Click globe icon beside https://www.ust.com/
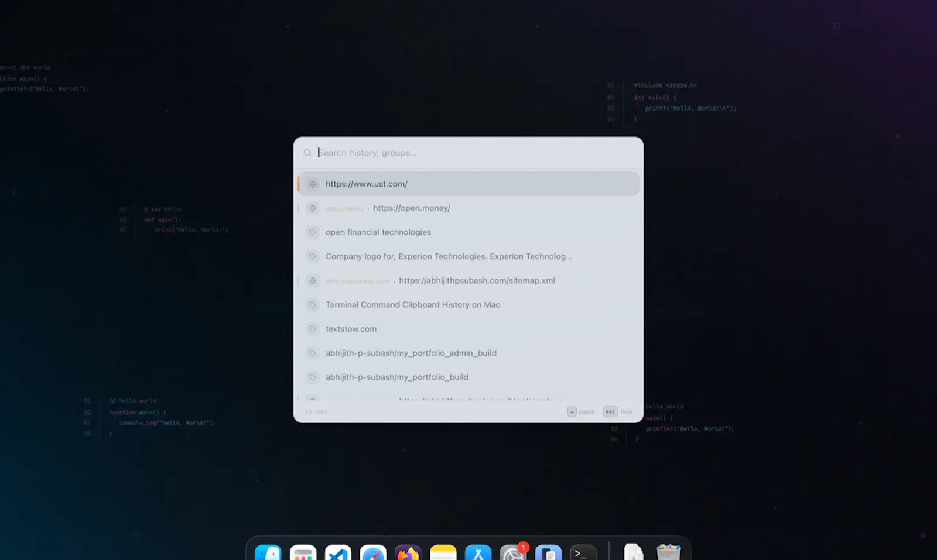This screenshot has height=560, width=937. point(313,184)
